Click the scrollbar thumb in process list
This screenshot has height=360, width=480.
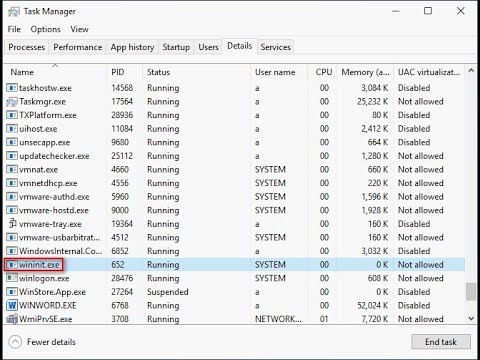[x=471, y=292]
